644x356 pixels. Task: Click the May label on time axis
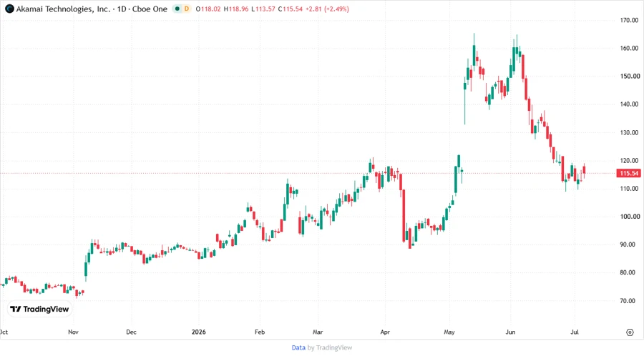tap(449, 332)
